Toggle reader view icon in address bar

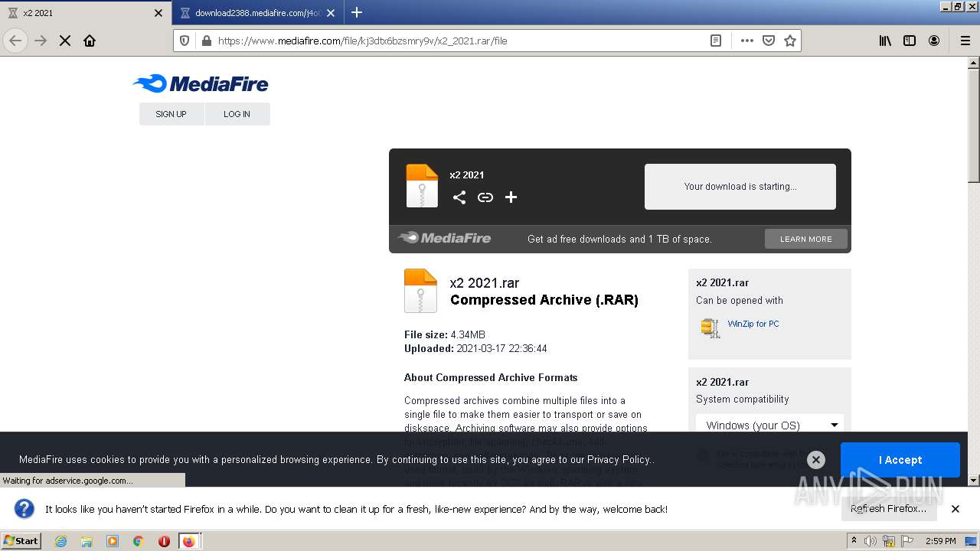click(x=716, y=41)
